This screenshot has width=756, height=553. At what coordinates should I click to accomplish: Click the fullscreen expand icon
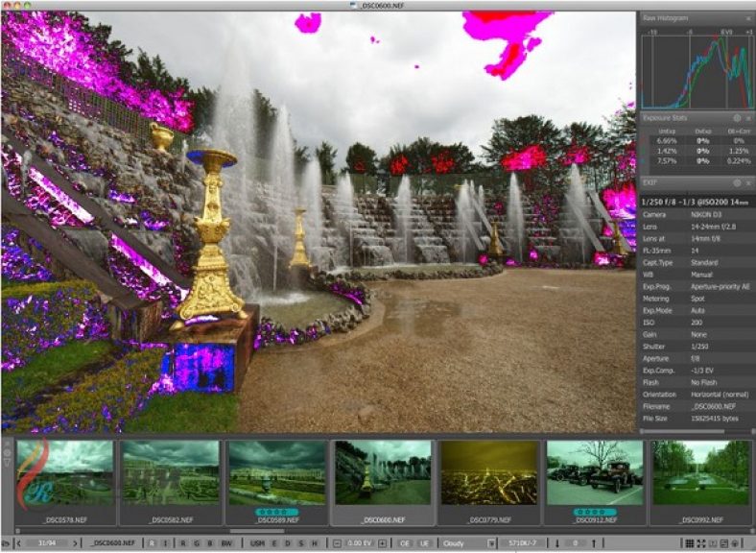701,543
